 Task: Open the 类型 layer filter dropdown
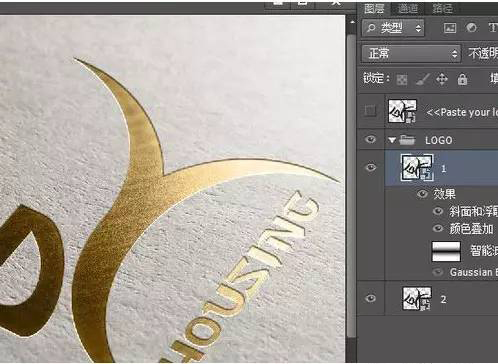[393, 28]
